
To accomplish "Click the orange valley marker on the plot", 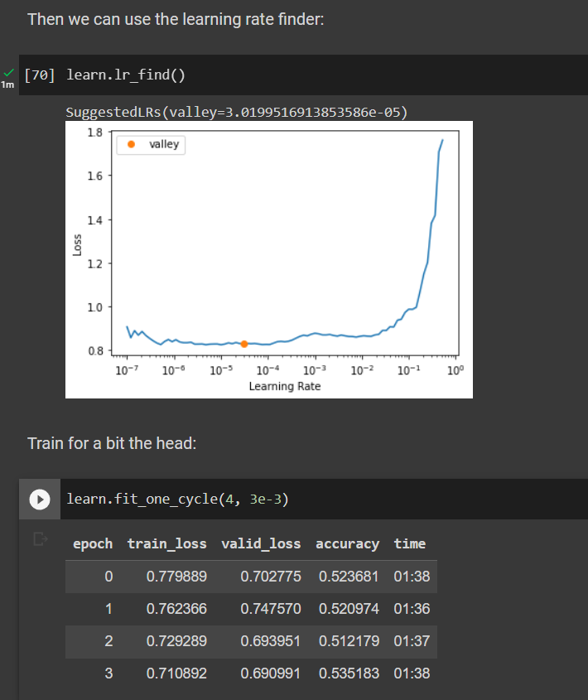I will (x=243, y=343).
